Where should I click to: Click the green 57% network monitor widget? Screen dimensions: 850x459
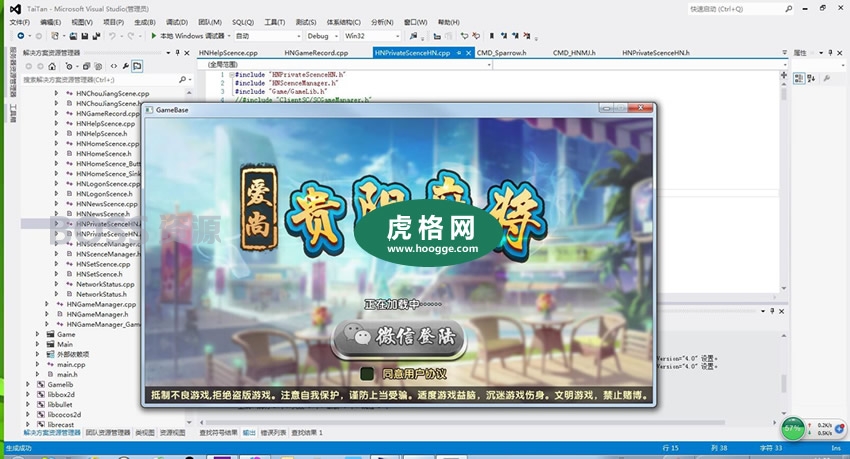coord(793,428)
